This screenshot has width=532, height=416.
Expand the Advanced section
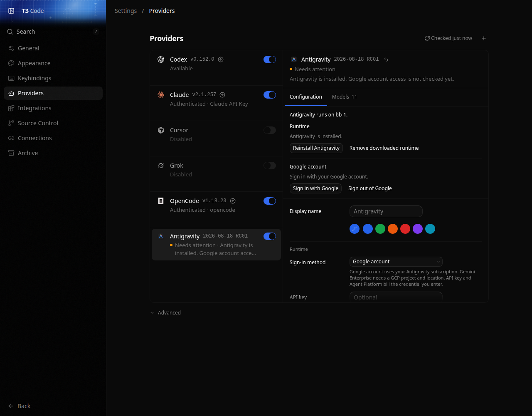165,313
